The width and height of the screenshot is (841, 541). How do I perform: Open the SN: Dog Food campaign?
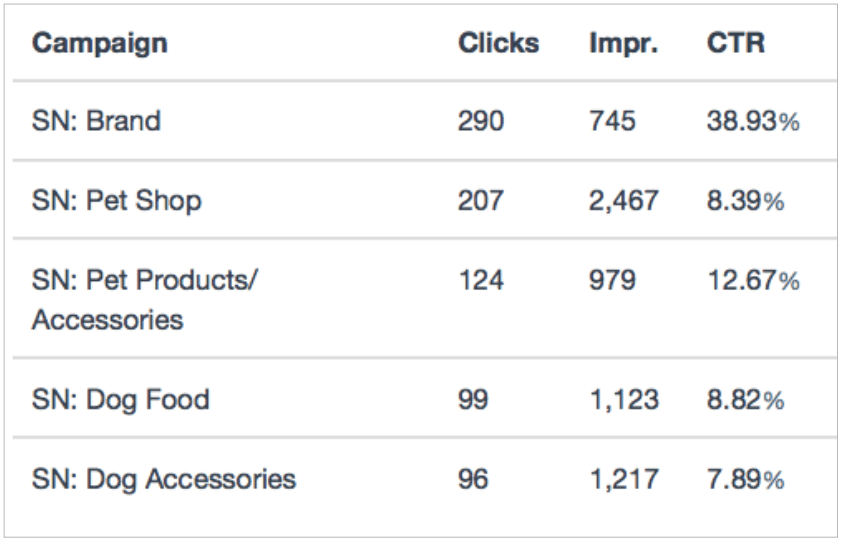tap(121, 401)
